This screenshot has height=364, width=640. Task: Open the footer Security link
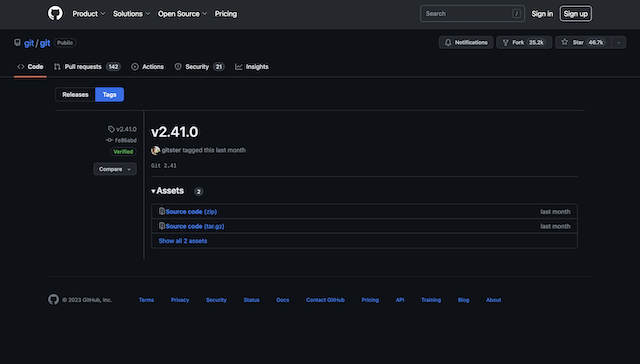click(216, 300)
